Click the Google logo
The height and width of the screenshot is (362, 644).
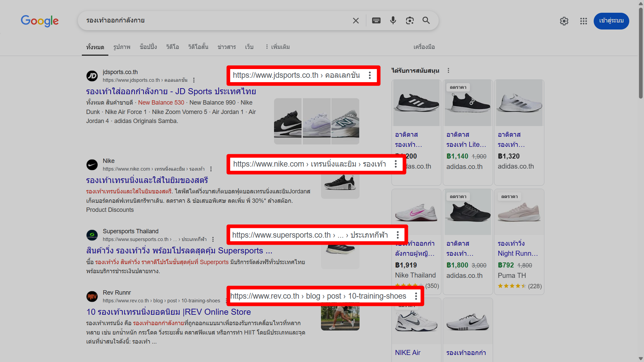pos(40,21)
